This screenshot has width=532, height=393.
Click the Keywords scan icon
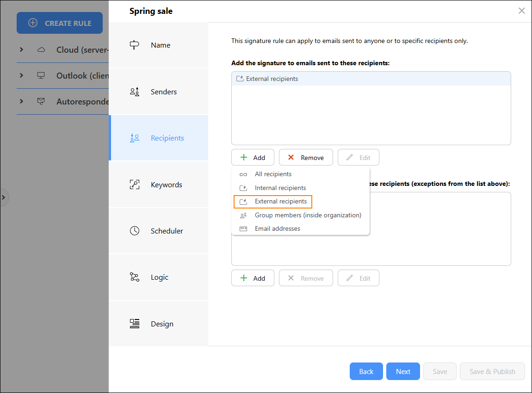click(x=134, y=184)
